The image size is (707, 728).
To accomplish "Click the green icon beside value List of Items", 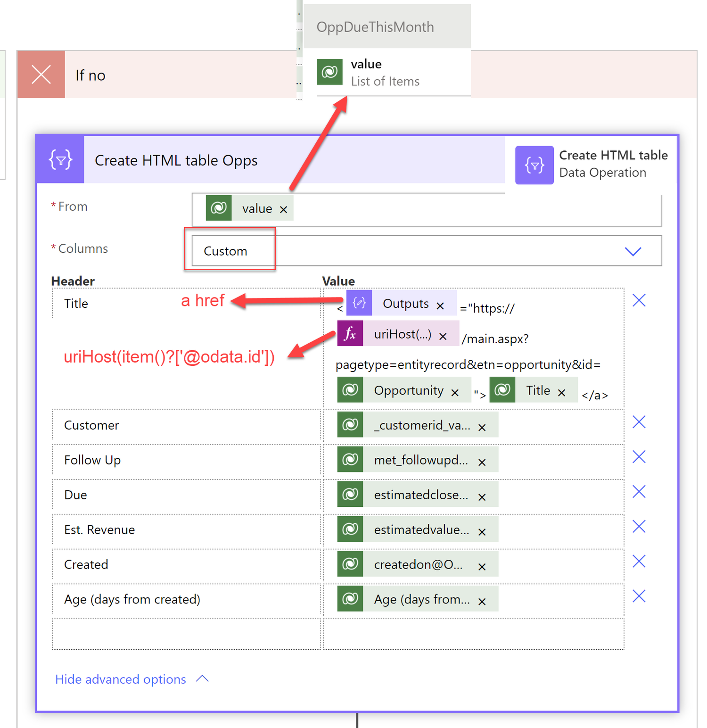I will pyautogui.click(x=330, y=72).
